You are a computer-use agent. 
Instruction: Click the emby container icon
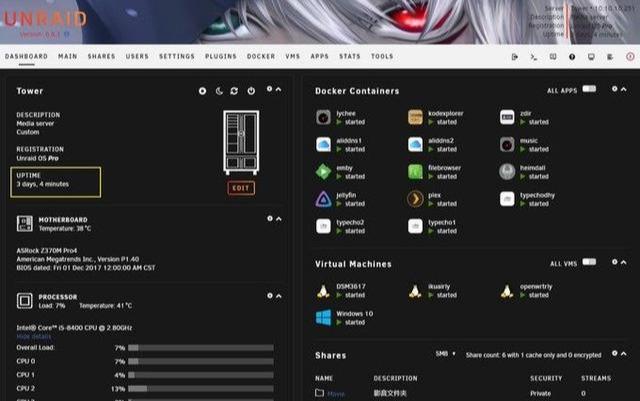[323, 172]
